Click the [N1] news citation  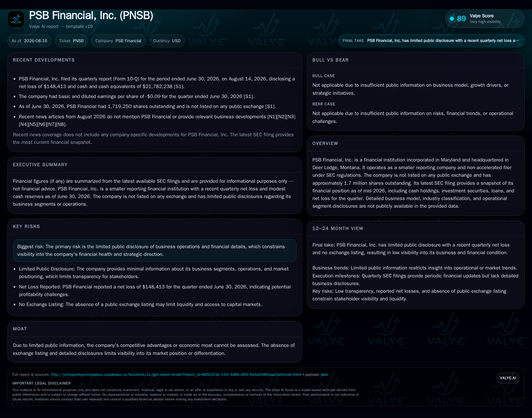(x=272, y=117)
